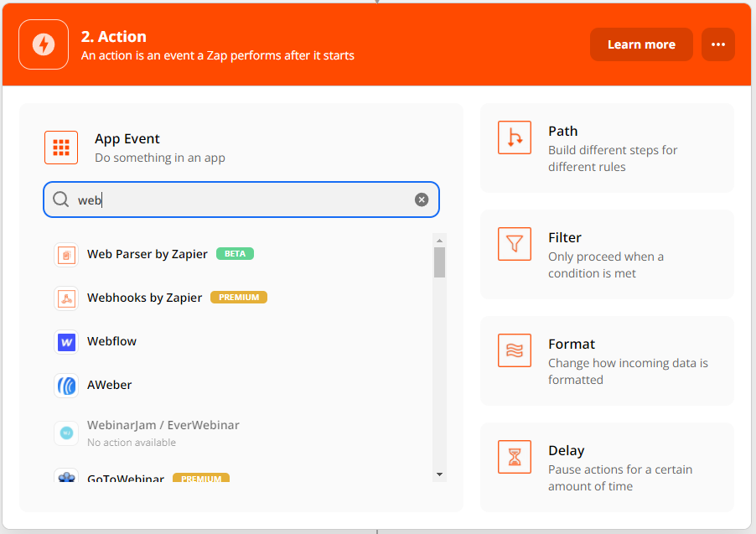Screen dimensions: 756x534
Task: Click the Web Parser by Zapier icon
Action: [66, 255]
